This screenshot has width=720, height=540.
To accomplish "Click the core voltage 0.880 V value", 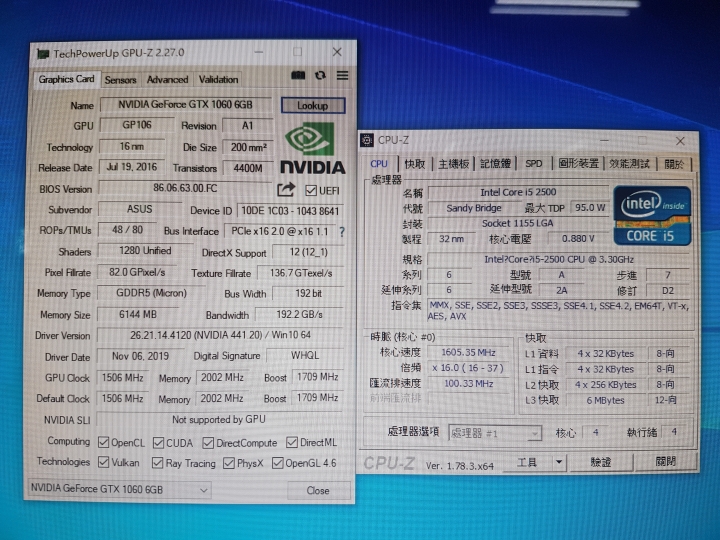I will 578,239.
